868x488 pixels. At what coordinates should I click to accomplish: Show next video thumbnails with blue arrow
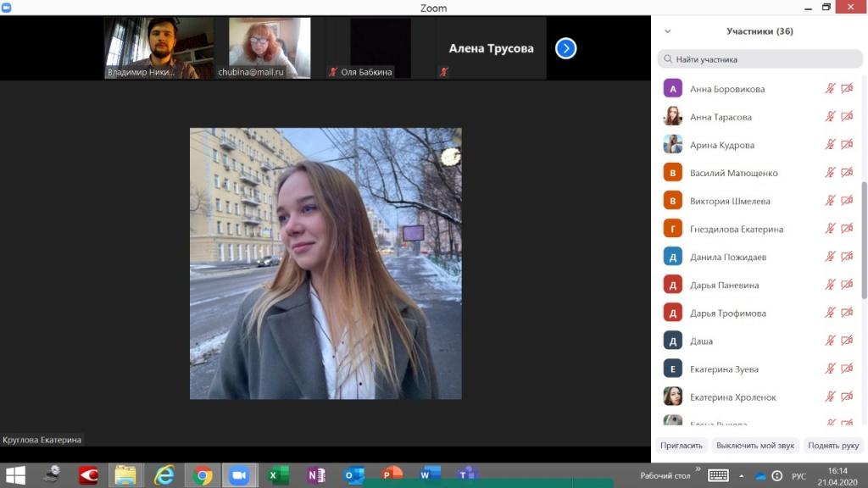[x=565, y=48]
